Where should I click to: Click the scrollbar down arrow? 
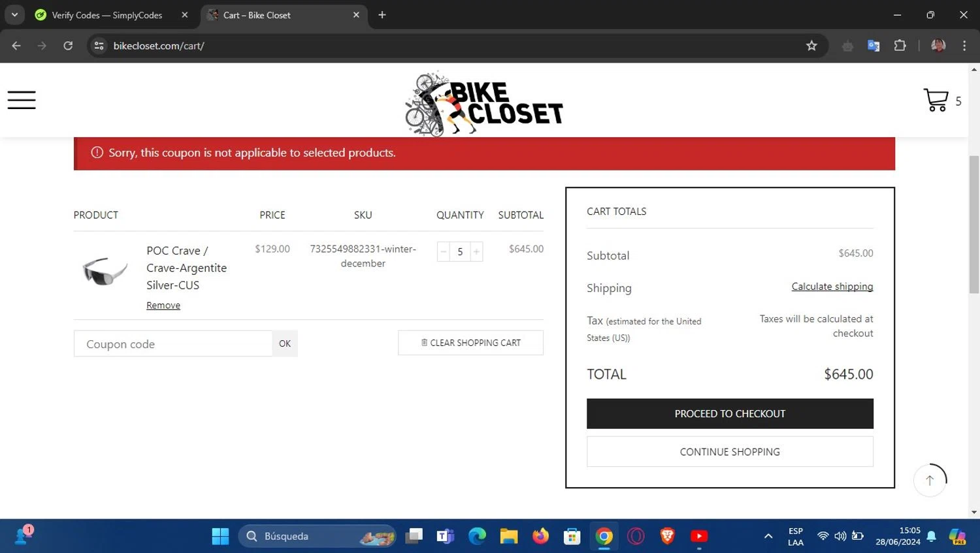[x=974, y=513]
